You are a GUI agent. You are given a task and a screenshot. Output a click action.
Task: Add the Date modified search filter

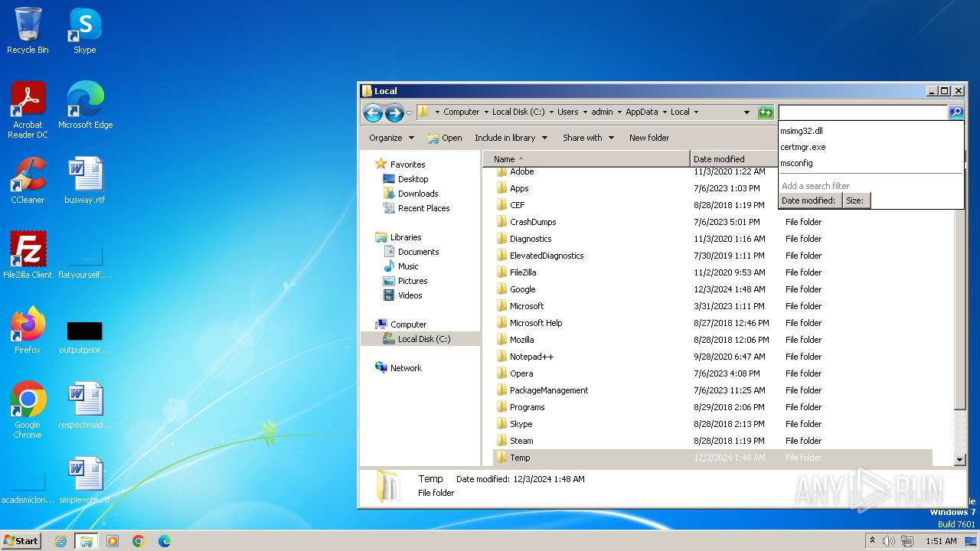point(810,201)
